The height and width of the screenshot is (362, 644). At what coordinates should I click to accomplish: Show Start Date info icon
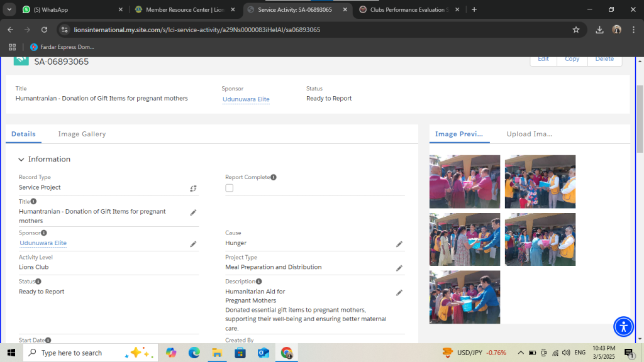(x=48, y=340)
